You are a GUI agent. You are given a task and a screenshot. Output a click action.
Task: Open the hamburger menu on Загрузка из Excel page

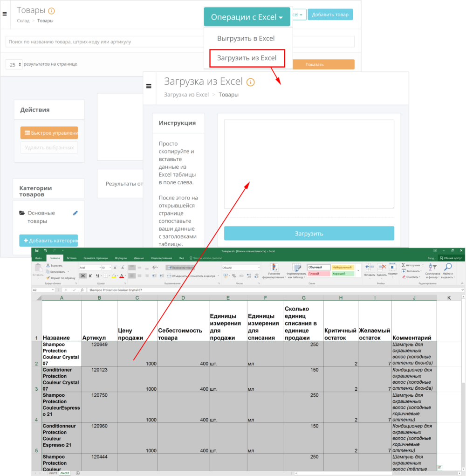pyautogui.click(x=149, y=86)
